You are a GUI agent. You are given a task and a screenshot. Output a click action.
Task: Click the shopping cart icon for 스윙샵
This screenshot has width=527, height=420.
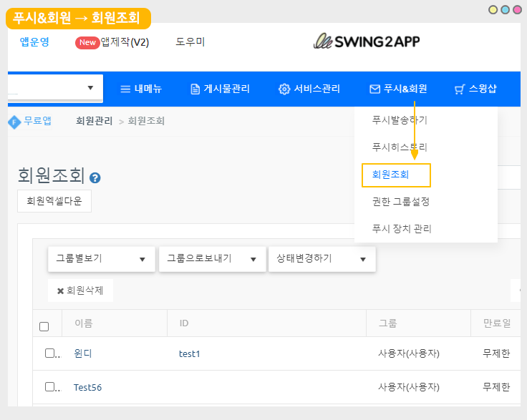tap(460, 89)
